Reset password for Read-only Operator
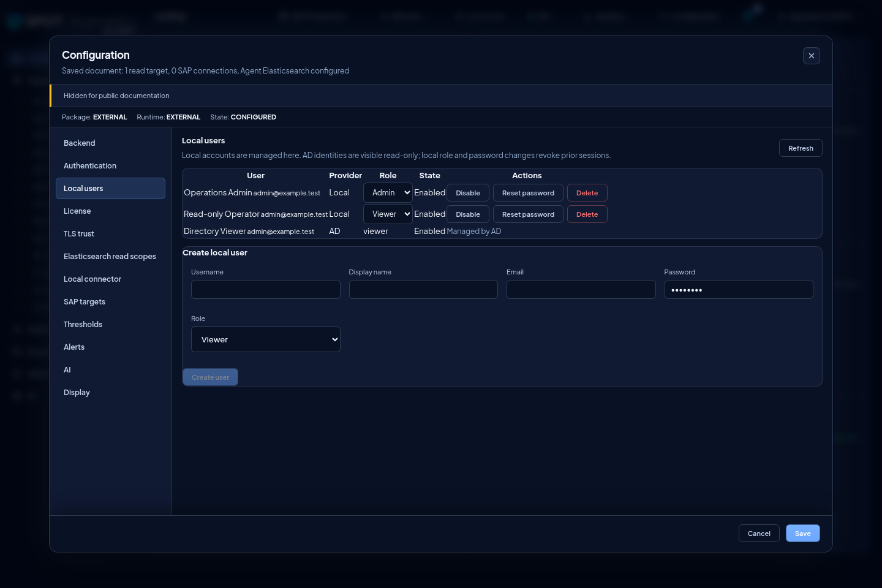Screen dimensions: 882x588 tap(528, 214)
